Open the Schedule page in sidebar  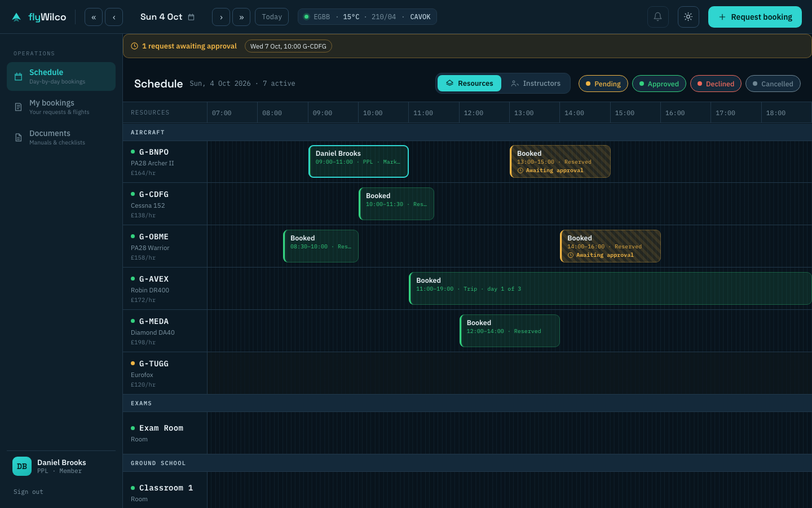point(61,76)
